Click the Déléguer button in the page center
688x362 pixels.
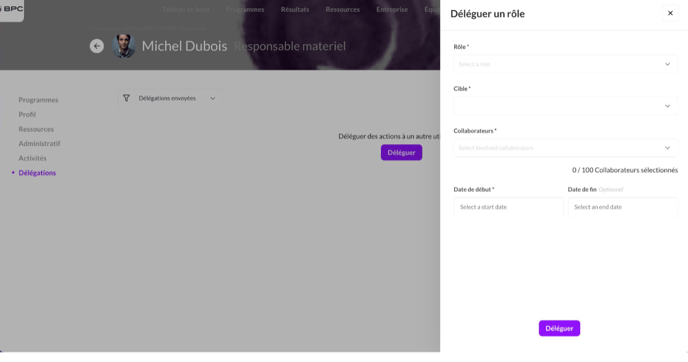pyautogui.click(x=401, y=152)
